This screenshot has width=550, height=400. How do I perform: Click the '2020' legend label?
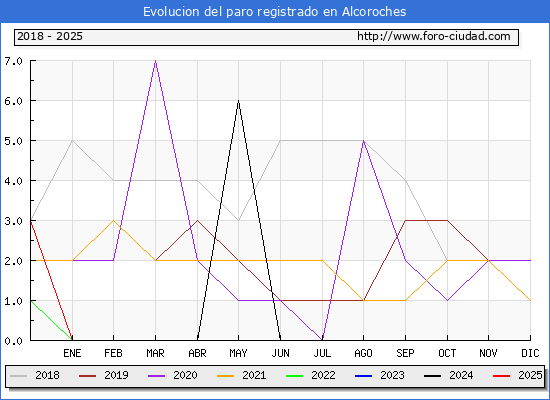pos(185,375)
